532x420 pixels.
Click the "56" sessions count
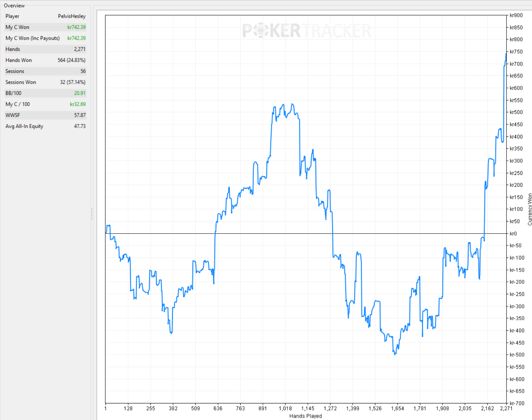point(83,71)
